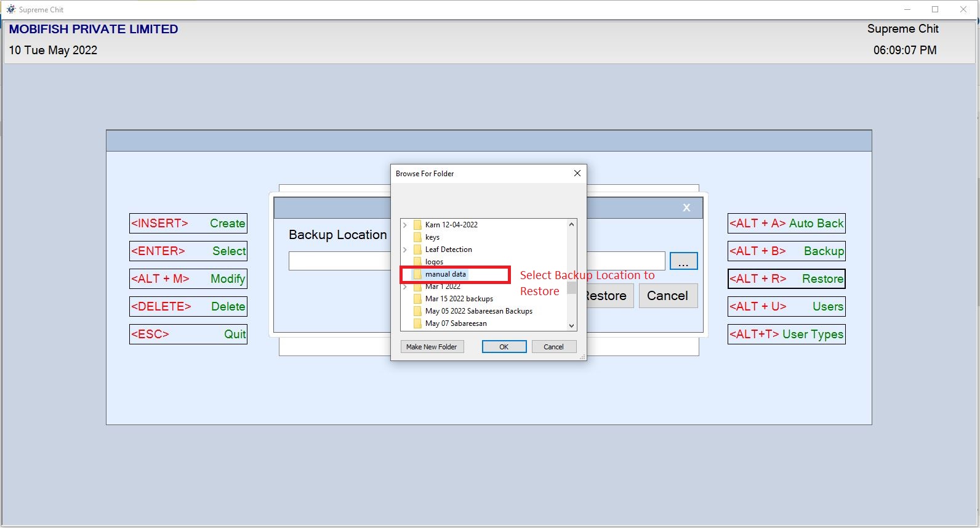
Task: Click the INSERT Create button
Action: click(x=188, y=223)
